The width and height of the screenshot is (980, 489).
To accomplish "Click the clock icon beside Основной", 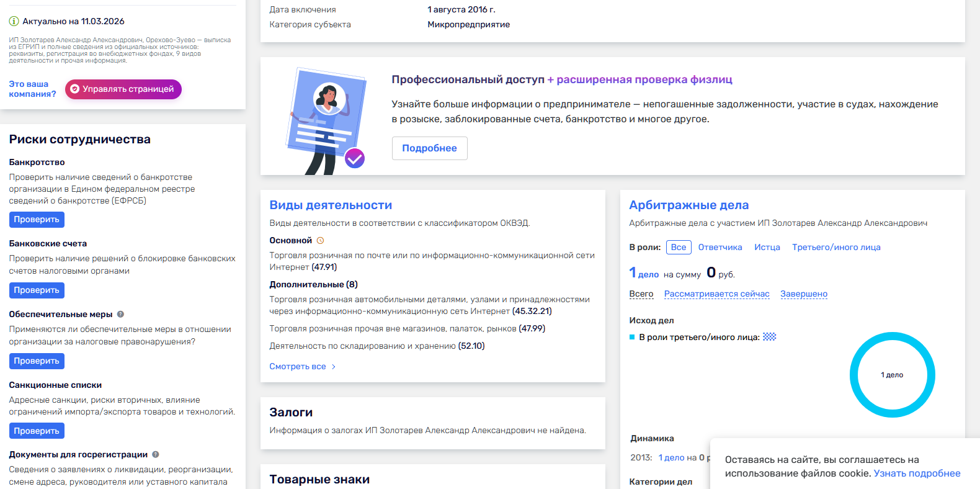I will click(320, 240).
